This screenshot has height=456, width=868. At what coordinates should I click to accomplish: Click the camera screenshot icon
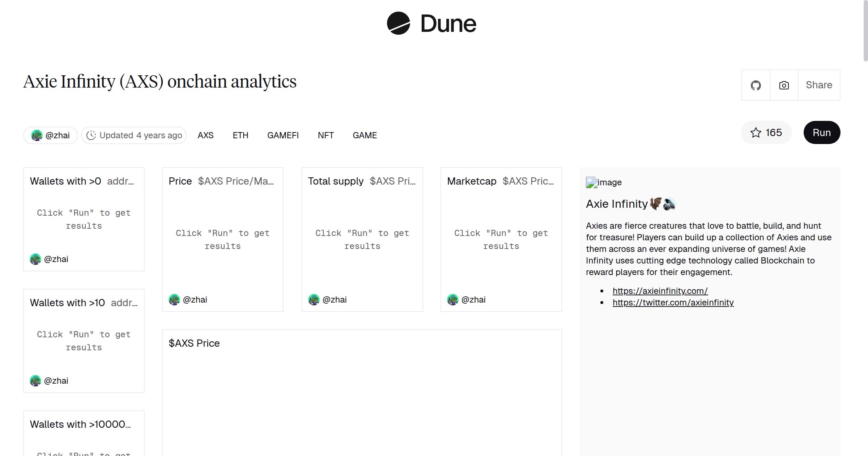point(783,85)
